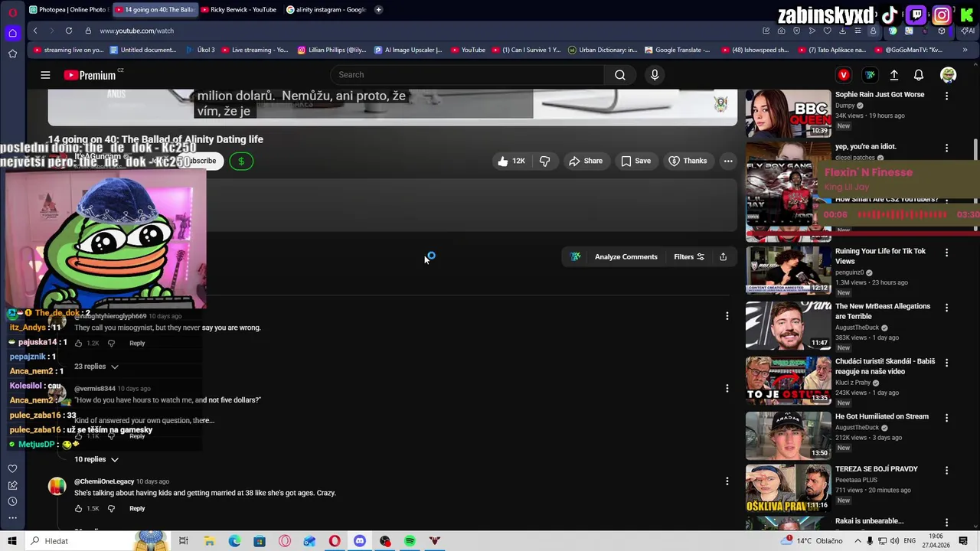Open the Opera sidebar home icon
The image size is (980, 551).
[x=12, y=33]
